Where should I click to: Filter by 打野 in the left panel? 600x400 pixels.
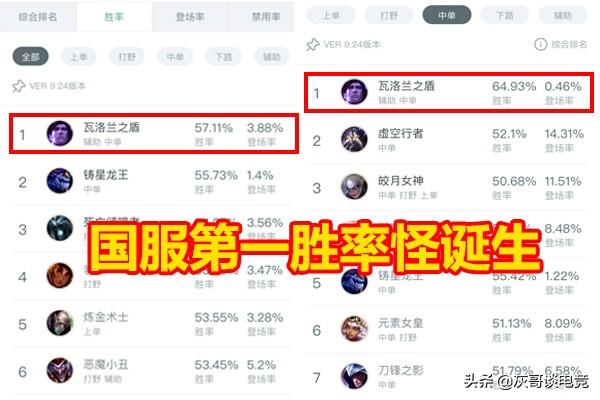(x=127, y=57)
